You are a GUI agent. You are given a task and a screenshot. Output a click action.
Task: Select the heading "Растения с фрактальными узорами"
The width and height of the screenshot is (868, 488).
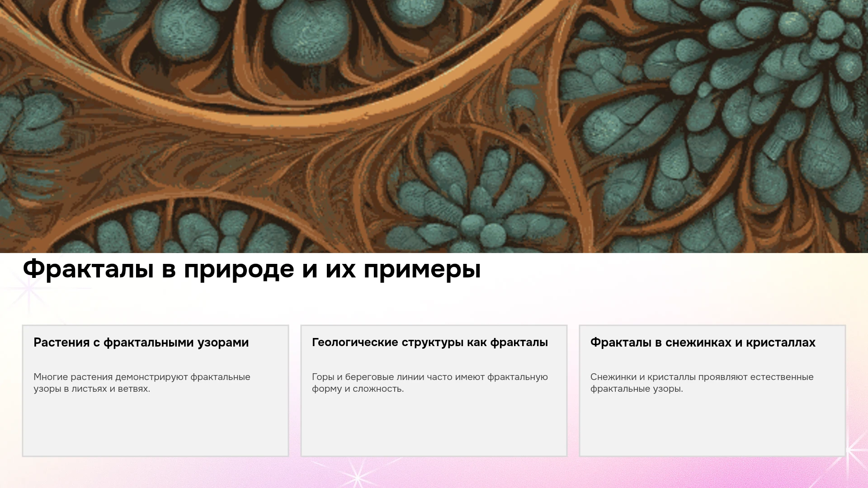pyautogui.click(x=141, y=343)
